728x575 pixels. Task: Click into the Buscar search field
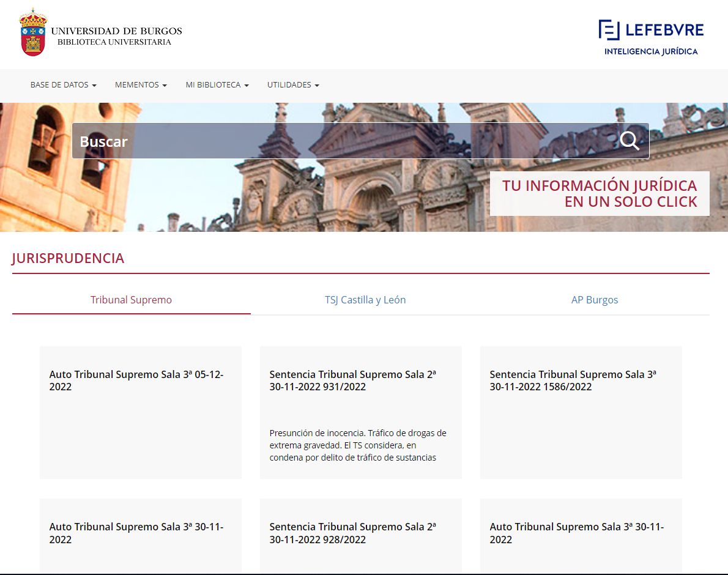pyautogui.click(x=343, y=141)
